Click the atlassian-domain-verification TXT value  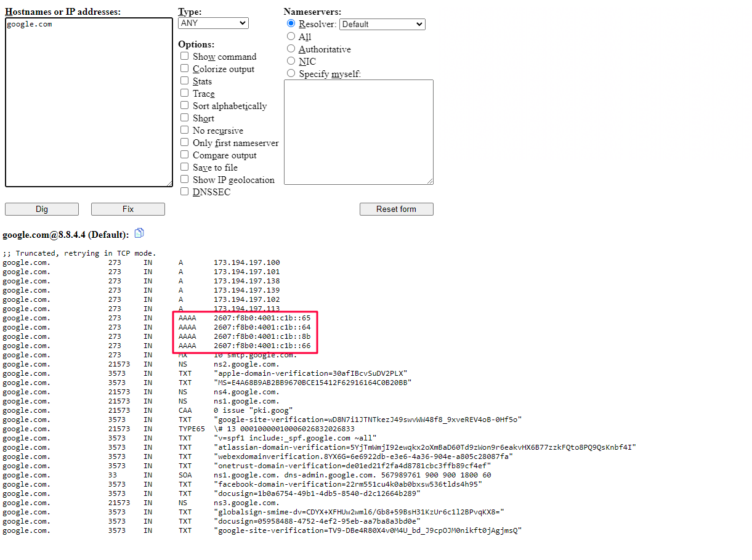[425, 447]
